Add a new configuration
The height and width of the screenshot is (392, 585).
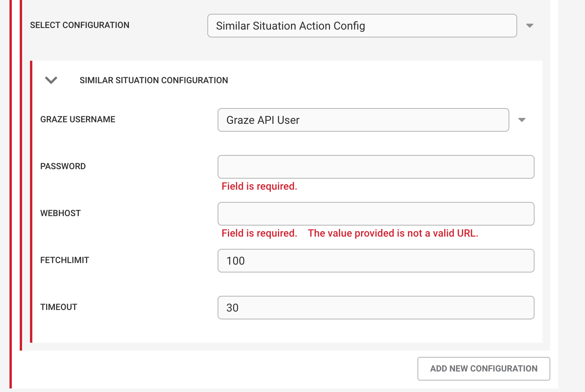point(484,369)
